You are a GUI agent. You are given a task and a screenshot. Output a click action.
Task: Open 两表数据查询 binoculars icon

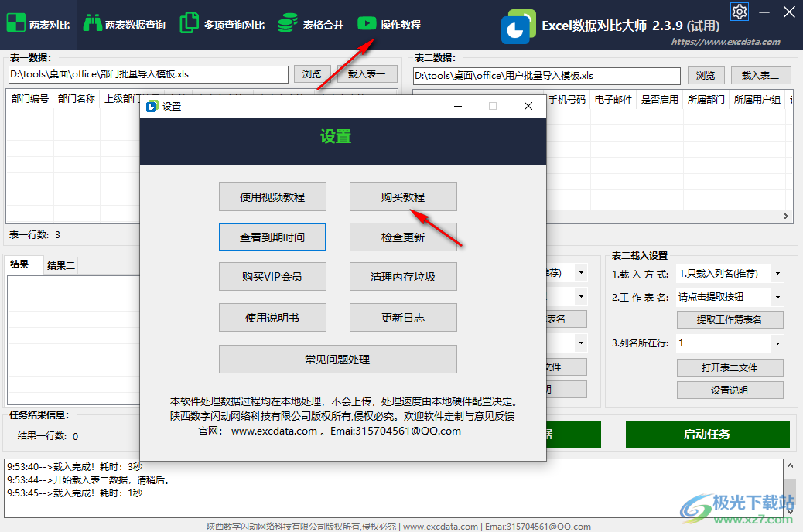coord(92,23)
